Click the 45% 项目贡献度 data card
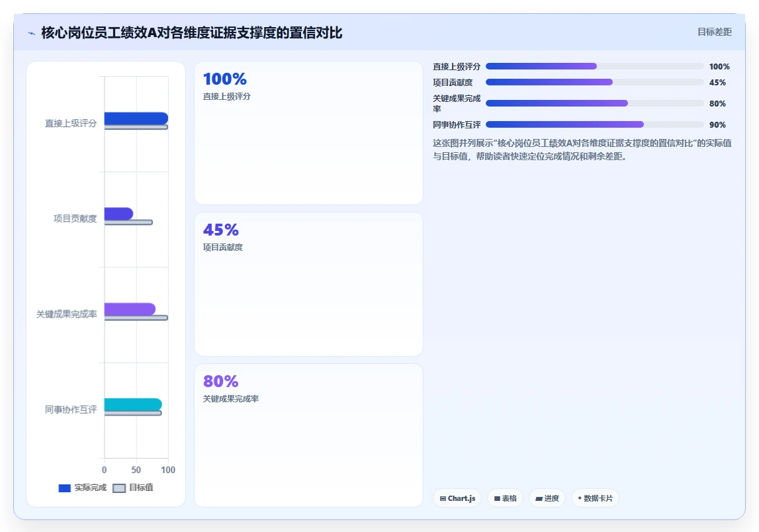The width and height of the screenshot is (759, 532). tap(308, 284)
